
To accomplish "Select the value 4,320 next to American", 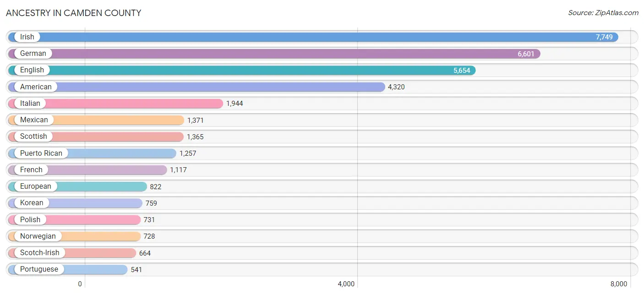I will 396,87.
